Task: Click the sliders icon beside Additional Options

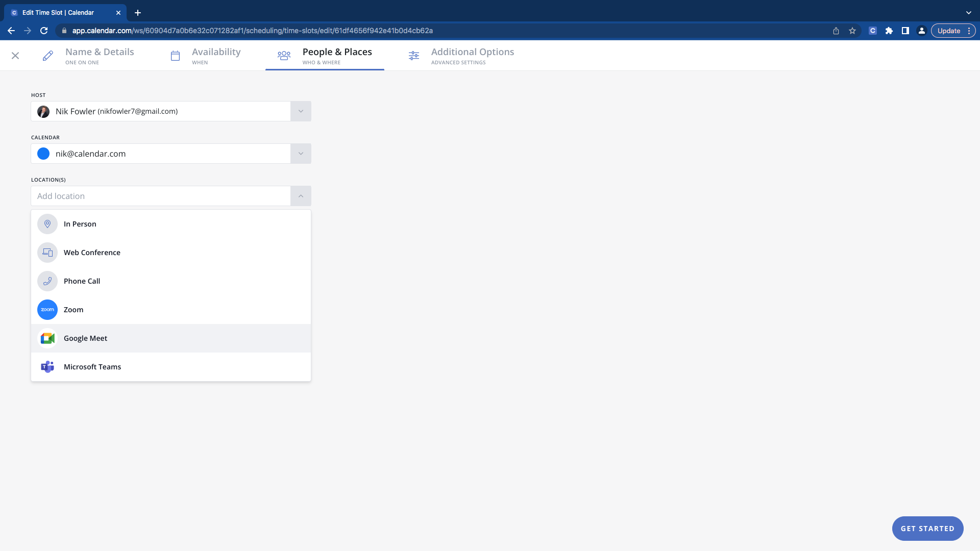Action: pos(413,55)
